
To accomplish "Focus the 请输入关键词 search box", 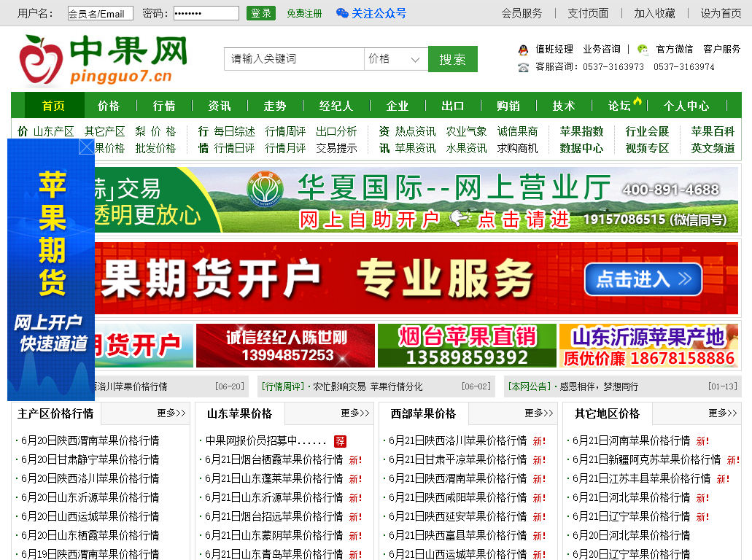I will click(294, 60).
